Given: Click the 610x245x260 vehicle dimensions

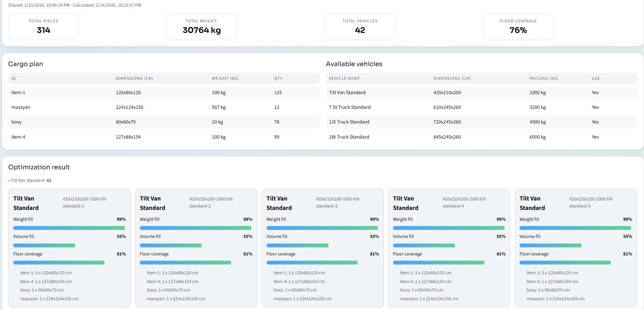Looking at the screenshot, I should coord(447,107).
